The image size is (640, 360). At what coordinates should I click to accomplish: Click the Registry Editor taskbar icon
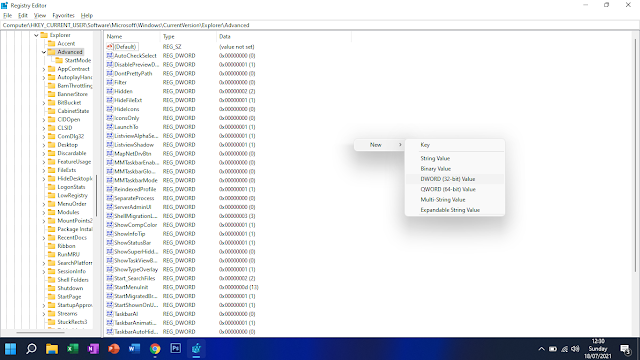coord(196,349)
